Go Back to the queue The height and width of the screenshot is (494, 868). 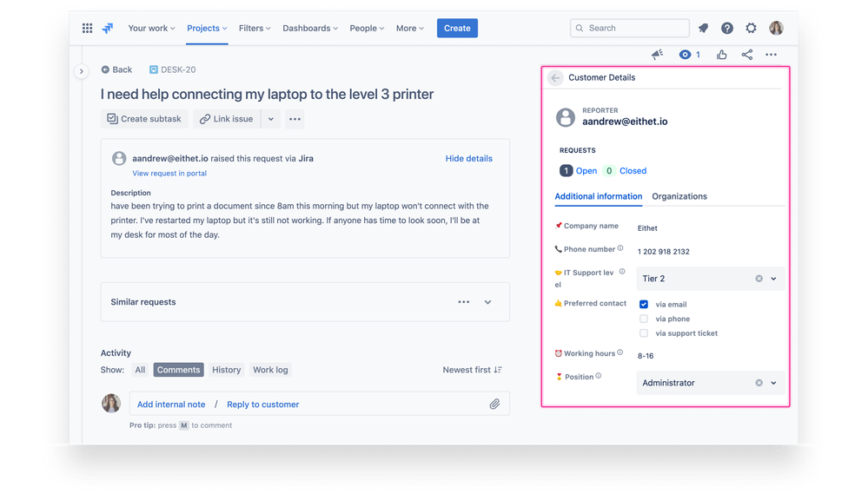coord(116,69)
